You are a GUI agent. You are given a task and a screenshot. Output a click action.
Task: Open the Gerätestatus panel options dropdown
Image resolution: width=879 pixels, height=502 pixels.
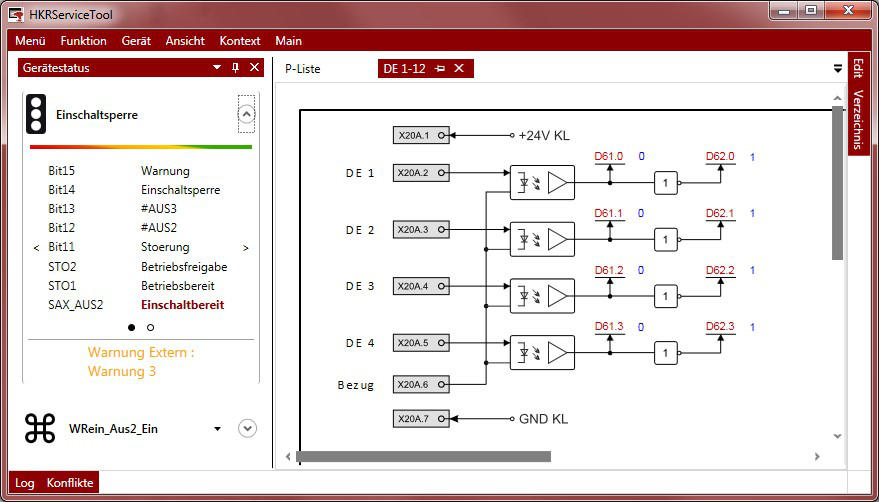coord(217,68)
